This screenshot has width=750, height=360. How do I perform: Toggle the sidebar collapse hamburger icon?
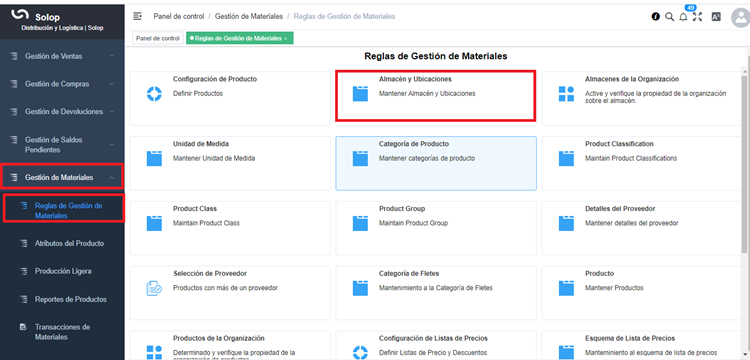pyautogui.click(x=137, y=16)
